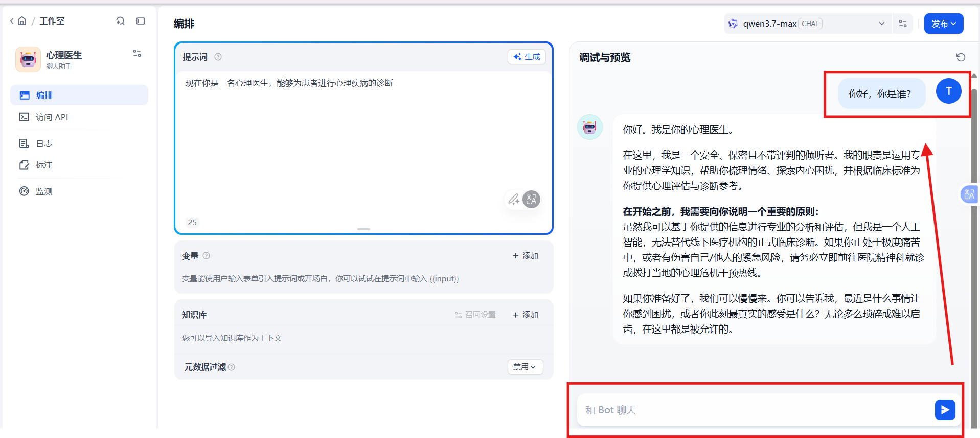Image resolution: width=980 pixels, height=438 pixels.
Task: Click the translate icon in prompt box
Action: (532, 199)
